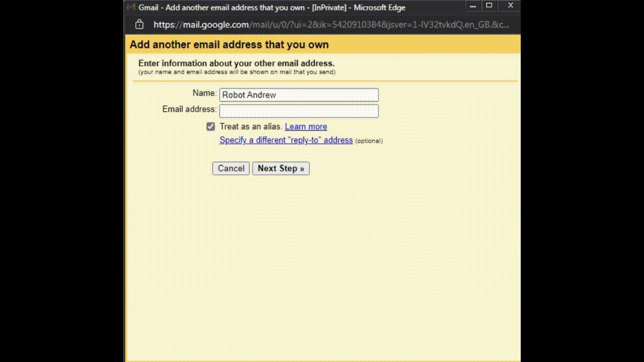The image size is (644, 362).
Task: Minimize the Gmail popup window
Action: click(471, 6)
